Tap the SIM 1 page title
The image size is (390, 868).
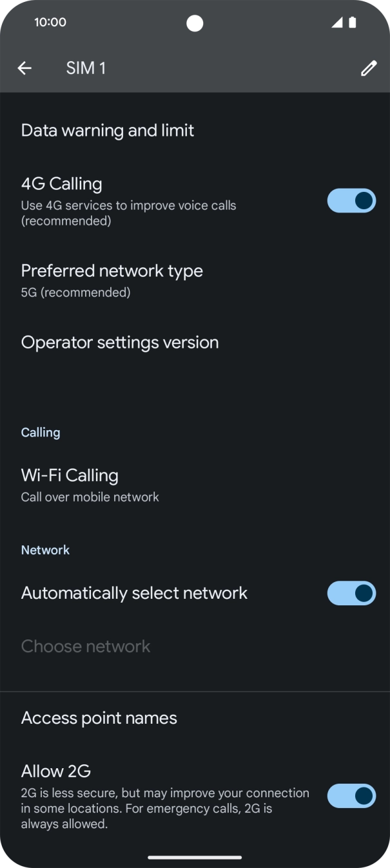pos(86,68)
